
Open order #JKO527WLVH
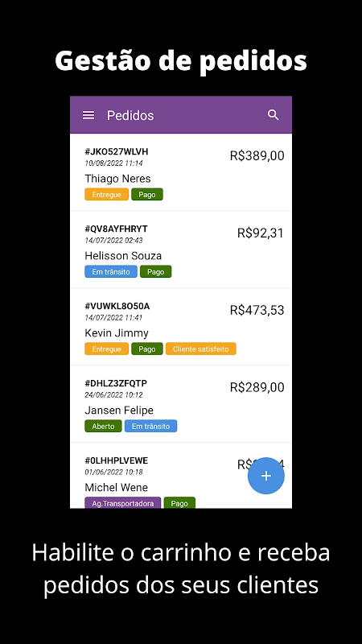pos(180,172)
